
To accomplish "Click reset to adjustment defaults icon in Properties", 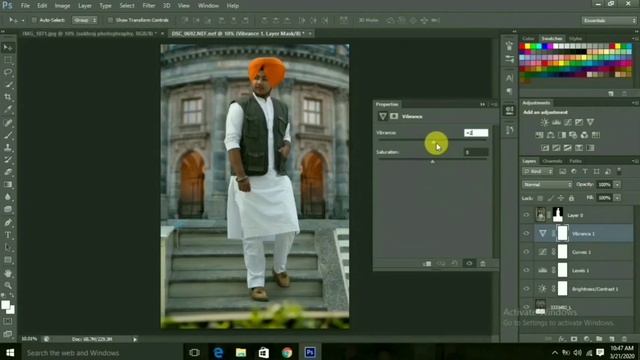I will pos(455,263).
